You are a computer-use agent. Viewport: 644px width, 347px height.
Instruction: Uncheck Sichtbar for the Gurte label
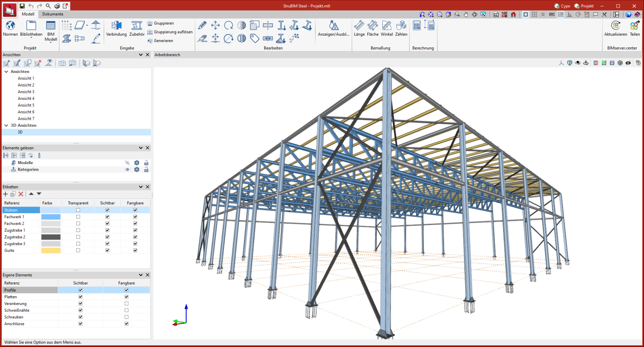tap(107, 250)
